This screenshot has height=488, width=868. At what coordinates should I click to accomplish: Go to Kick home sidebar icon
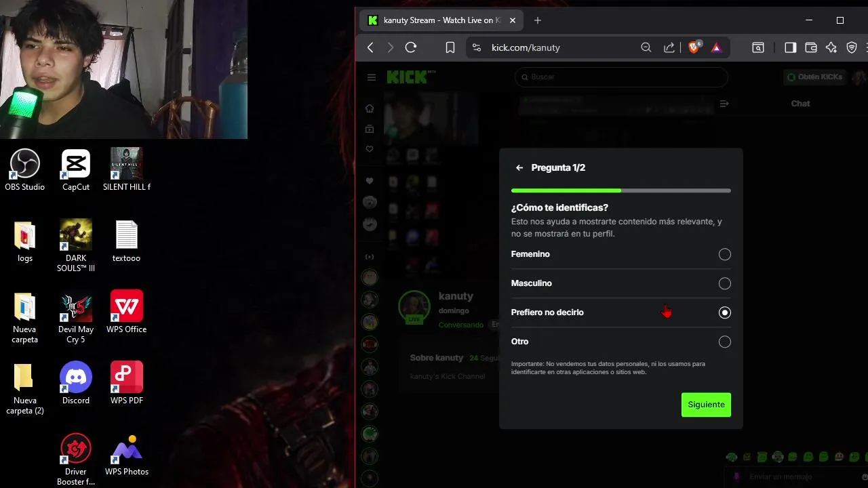click(370, 108)
